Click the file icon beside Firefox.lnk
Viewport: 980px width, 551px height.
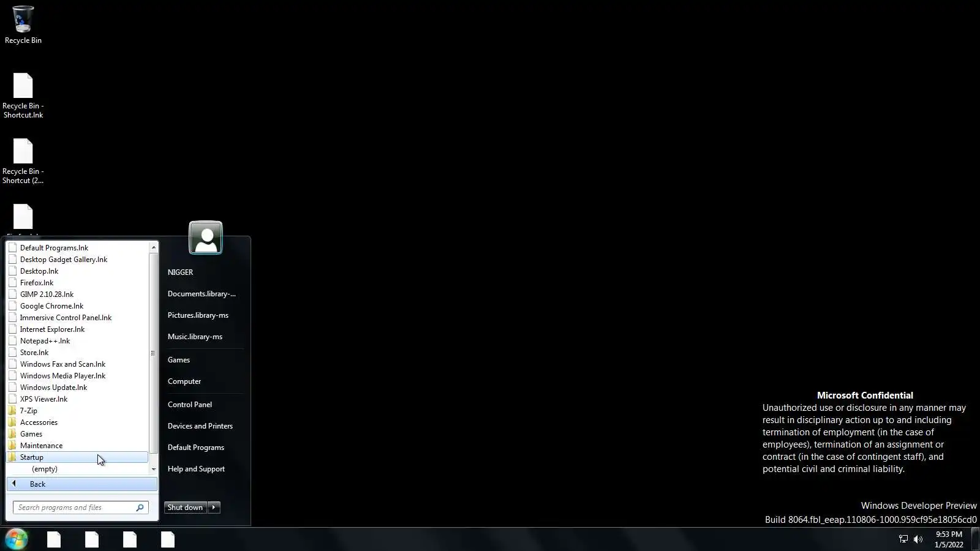(12, 283)
